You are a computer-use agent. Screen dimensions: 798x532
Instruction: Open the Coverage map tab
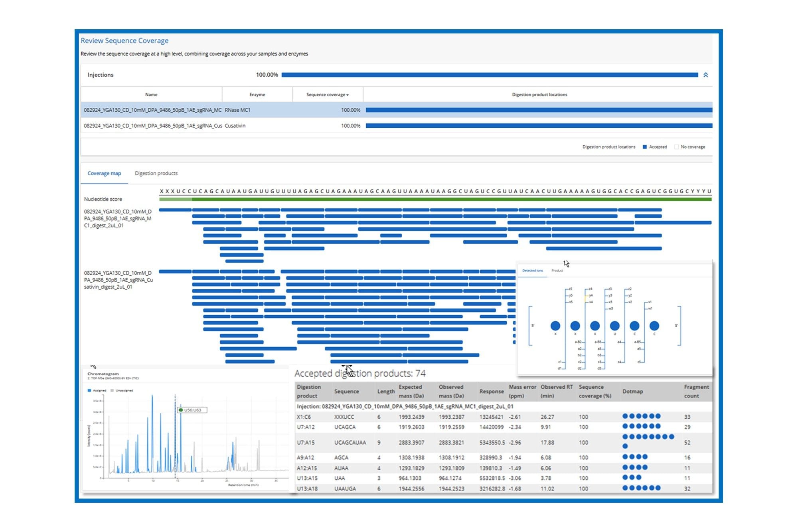point(104,173)
